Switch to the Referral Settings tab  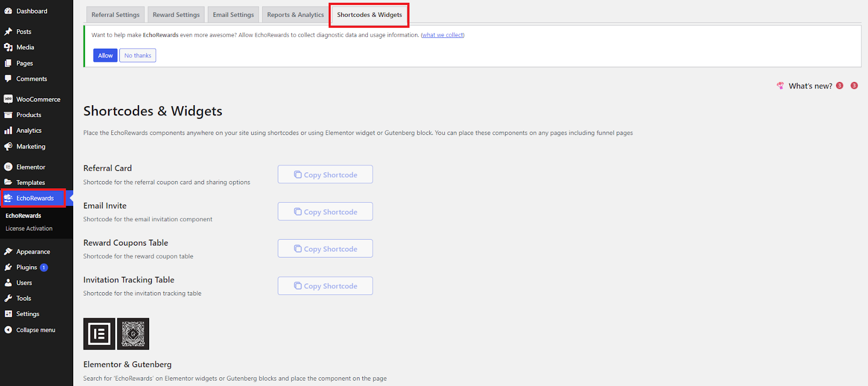[x=116, y=15]
